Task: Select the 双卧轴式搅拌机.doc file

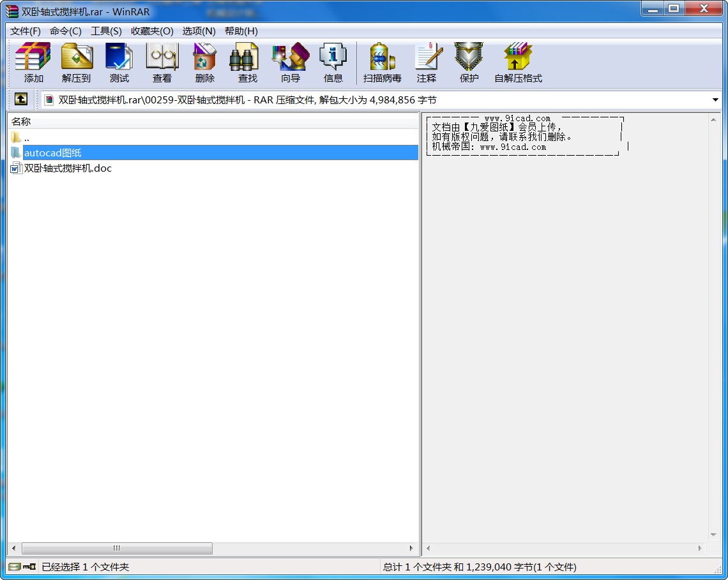Action: [68, 168]
